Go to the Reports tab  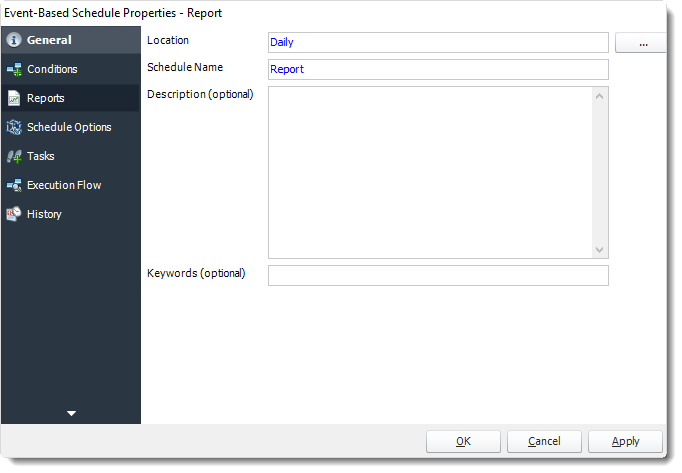71,98
